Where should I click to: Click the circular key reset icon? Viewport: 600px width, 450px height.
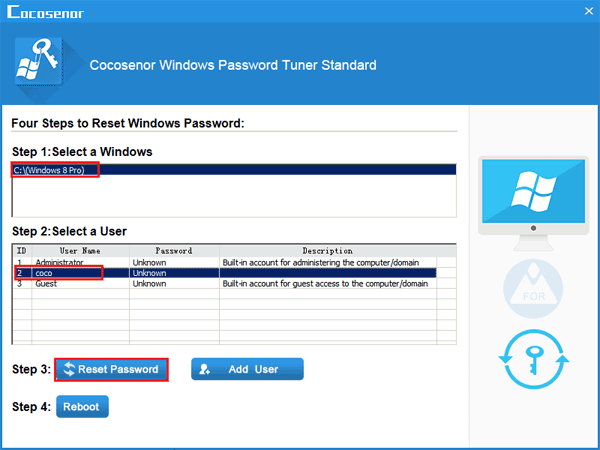(x=534, y=359)
